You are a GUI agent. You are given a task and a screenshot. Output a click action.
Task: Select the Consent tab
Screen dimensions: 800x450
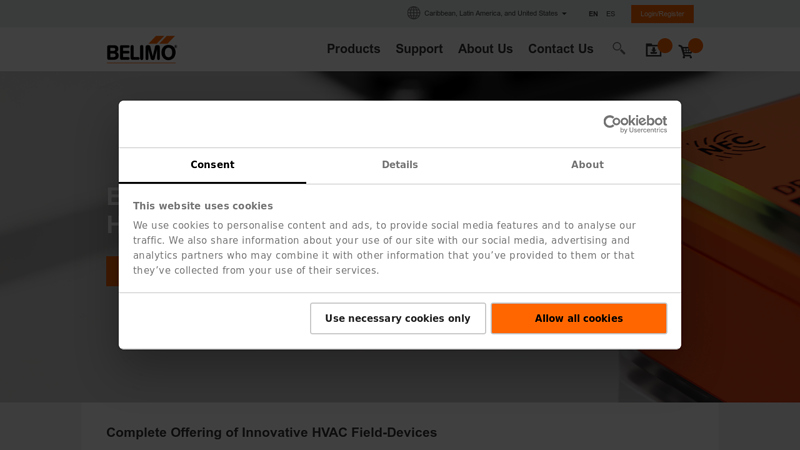point(212,165)
